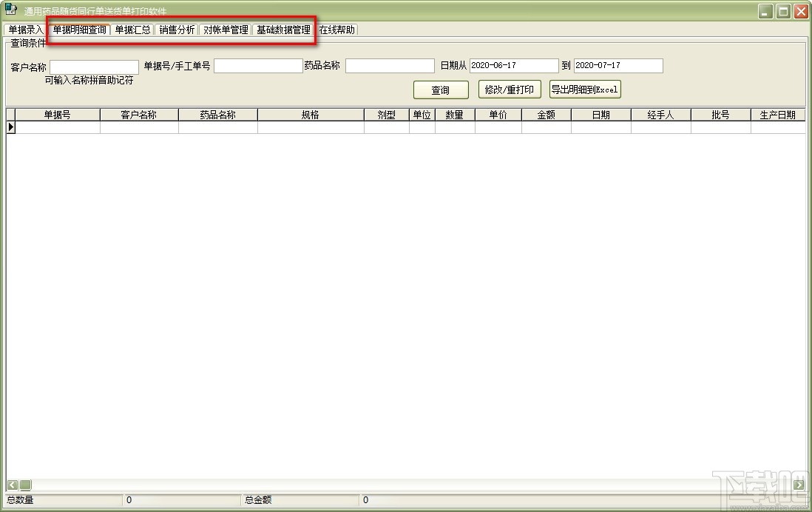
Task: Sort by the 药品名称 column header
Action: pos(218,115)
